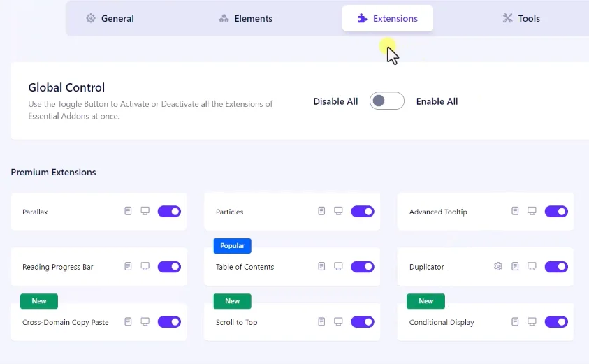The width and height of the screenshot is (589, 364).
Task: Click the Disable All label
Action: [335, 101]
